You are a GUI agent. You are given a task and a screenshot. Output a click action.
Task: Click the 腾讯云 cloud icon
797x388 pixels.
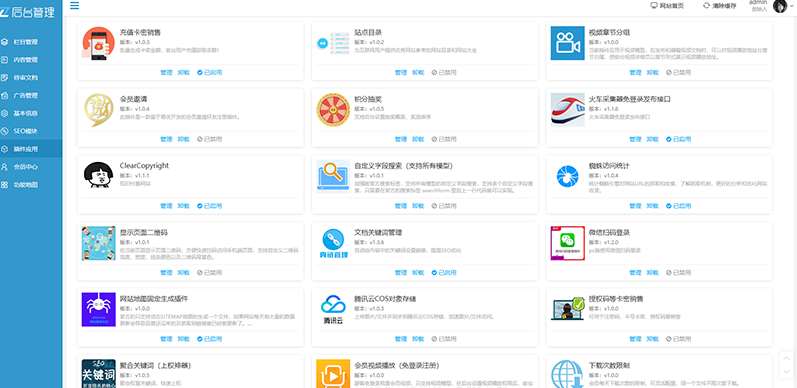333,310
